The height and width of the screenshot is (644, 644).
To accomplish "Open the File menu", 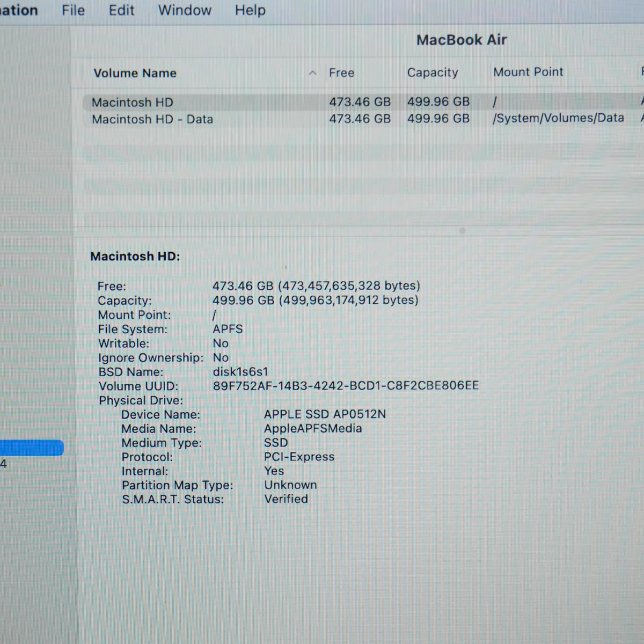I will coord(73,10).
